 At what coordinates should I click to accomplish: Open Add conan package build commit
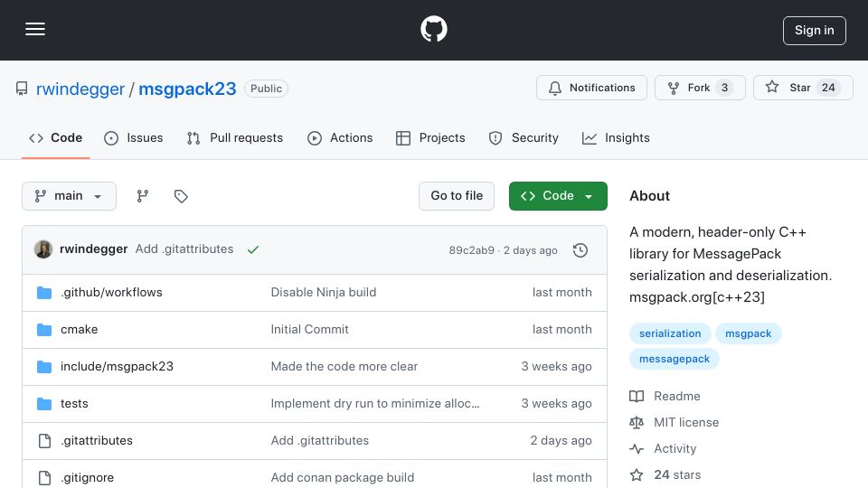(342, 477)
